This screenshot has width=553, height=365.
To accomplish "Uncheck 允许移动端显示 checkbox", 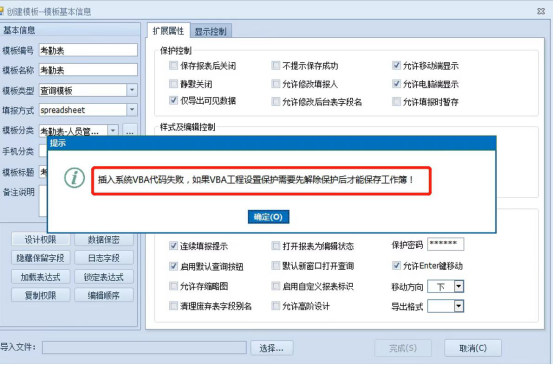I will pos(396,65).
